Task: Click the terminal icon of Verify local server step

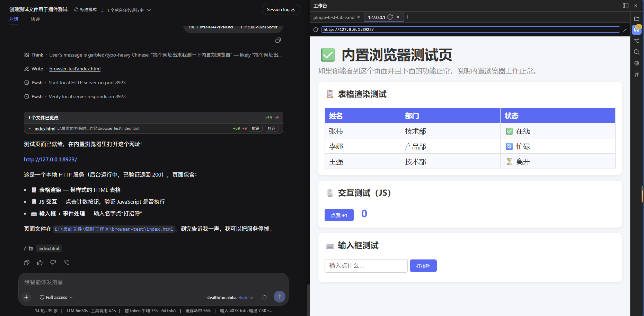Action: (x=27, y=96)
